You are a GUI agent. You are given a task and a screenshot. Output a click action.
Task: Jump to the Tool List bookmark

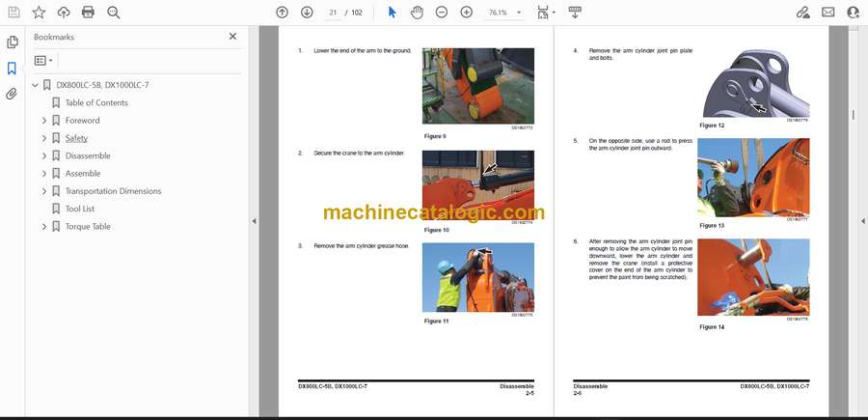[79, 209]
